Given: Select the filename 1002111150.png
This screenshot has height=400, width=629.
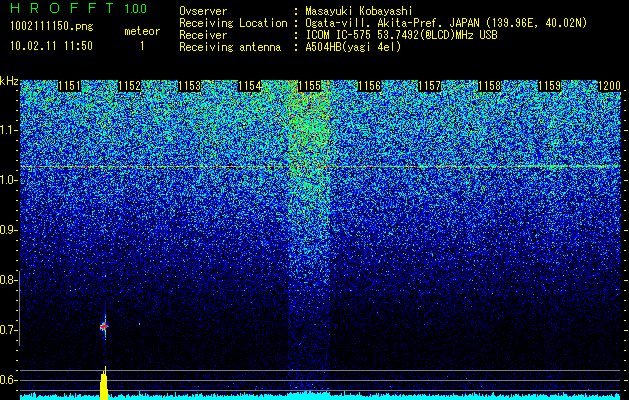Looking at the screenshot, I should [x=52, y=26].
